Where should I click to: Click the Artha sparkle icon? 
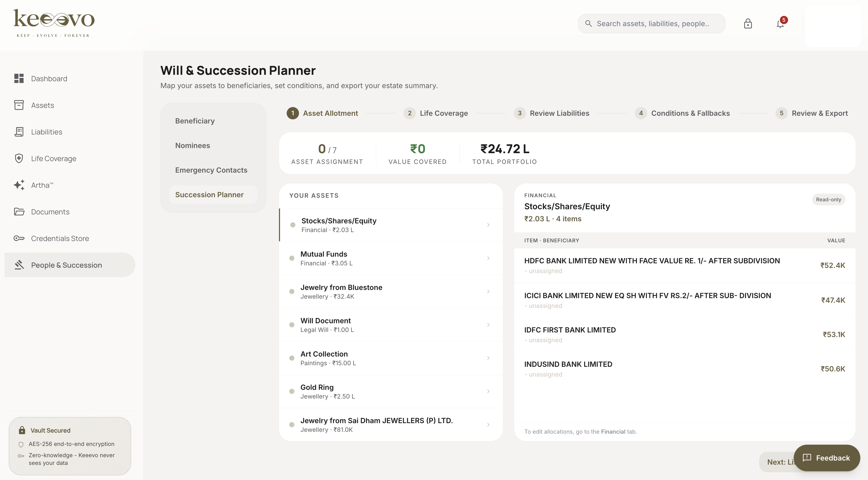pyautogui.click(x=19, y=185)
